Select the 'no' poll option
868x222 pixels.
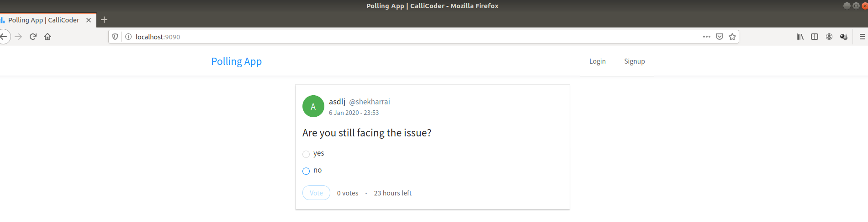pos(306,171)
